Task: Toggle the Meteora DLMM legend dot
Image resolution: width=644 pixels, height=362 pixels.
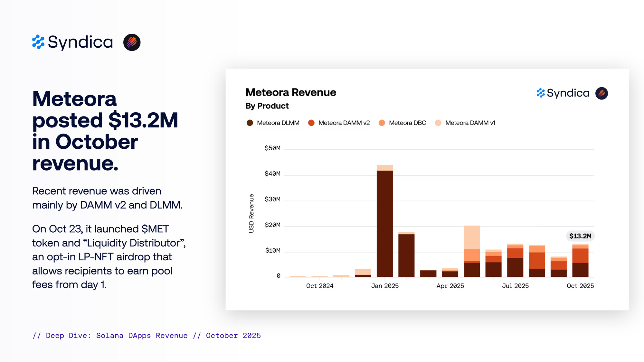Action: point(250,123)
